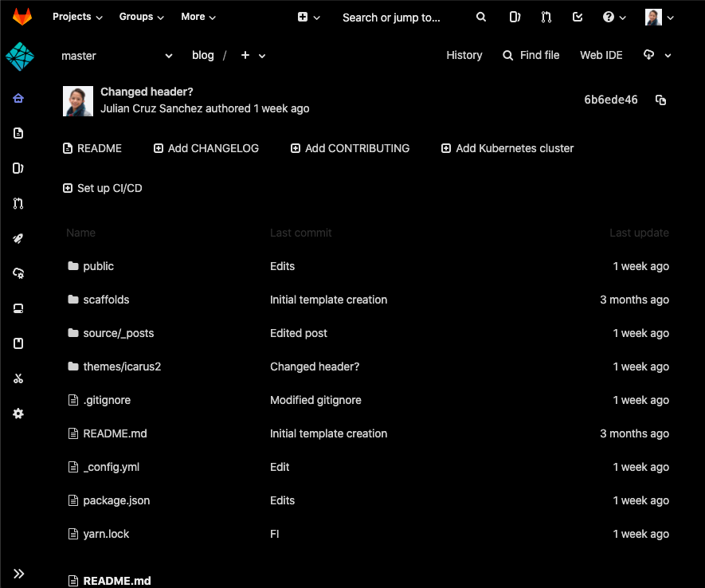Image resolution: width=705 pixels, height=588 pixels.
Task: Expand the Help menu chevron
Action: coord(622,17)
